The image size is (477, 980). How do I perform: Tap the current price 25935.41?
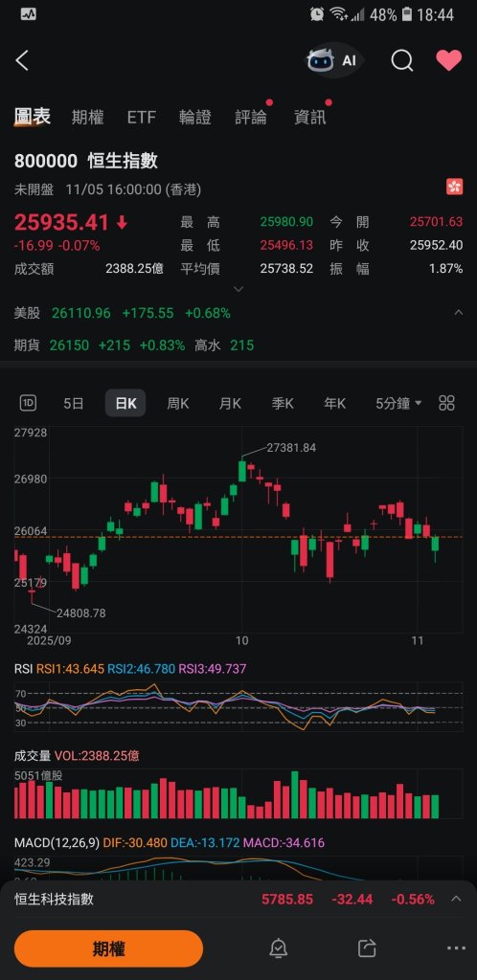[x=62, y=222]
